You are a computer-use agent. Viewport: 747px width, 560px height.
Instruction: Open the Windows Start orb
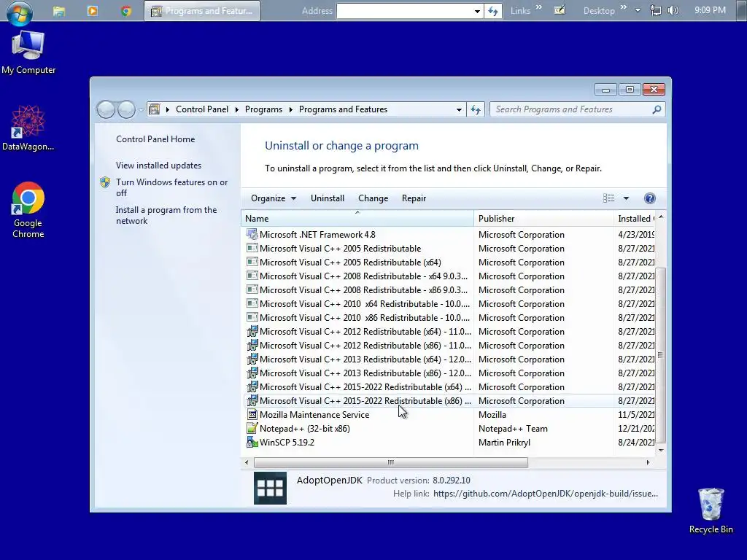(x=19, y=12)
